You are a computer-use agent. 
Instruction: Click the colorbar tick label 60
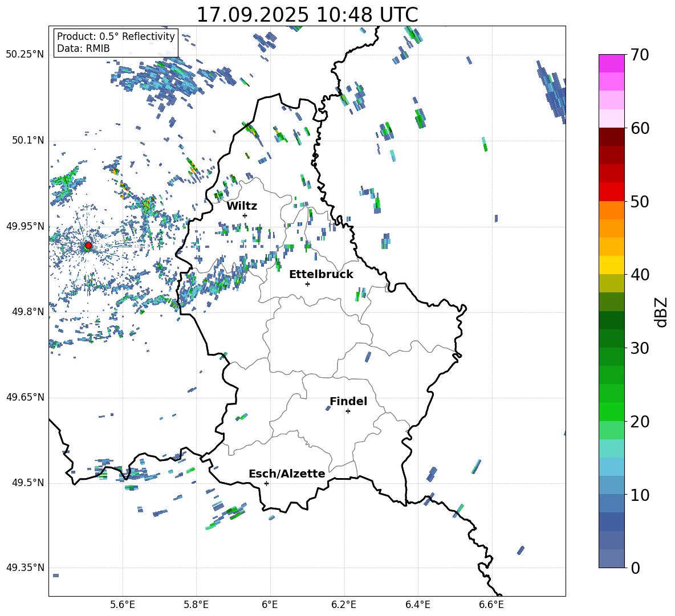pyautogui.click(x=639, y=128)
